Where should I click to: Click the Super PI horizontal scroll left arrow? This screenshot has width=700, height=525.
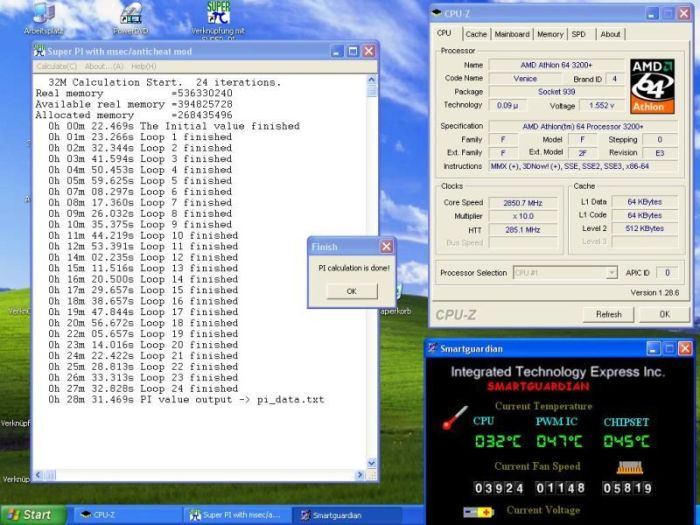pos(38,475)
